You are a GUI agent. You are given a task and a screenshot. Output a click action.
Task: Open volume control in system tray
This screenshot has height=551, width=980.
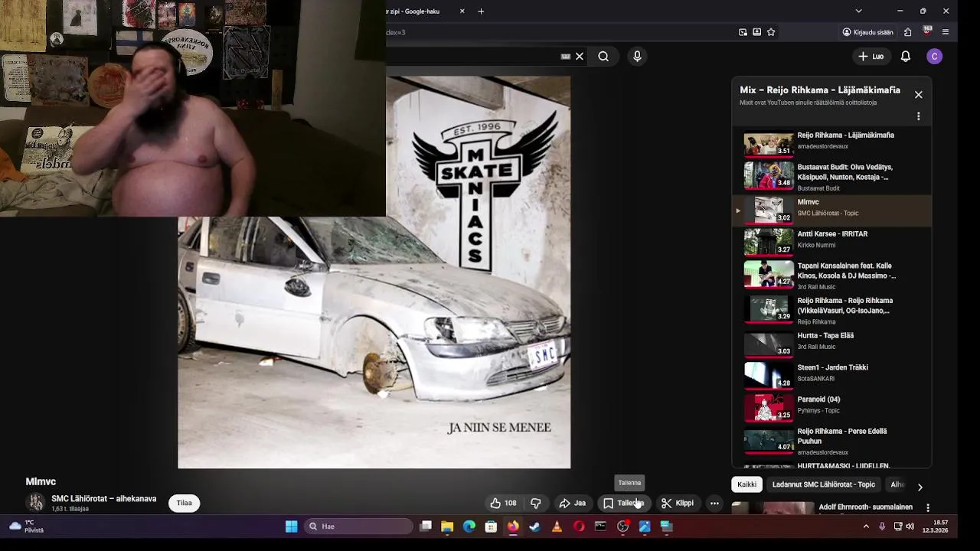tap(910, 527)
